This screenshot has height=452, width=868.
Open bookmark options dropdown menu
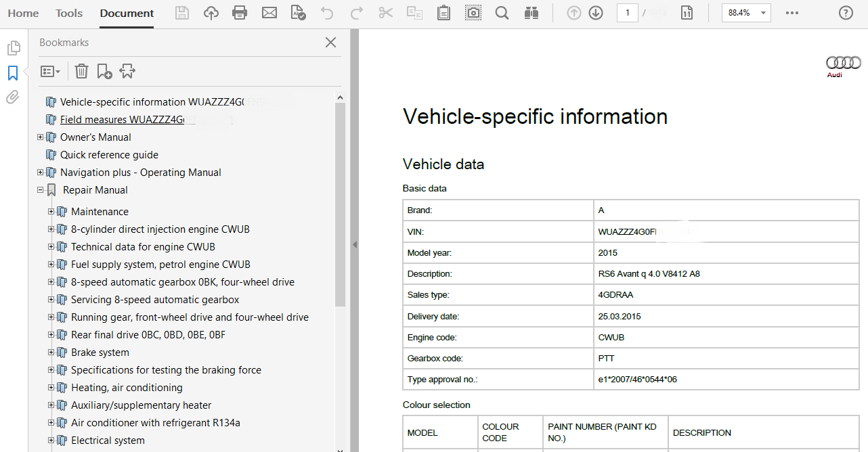[51, 71]
